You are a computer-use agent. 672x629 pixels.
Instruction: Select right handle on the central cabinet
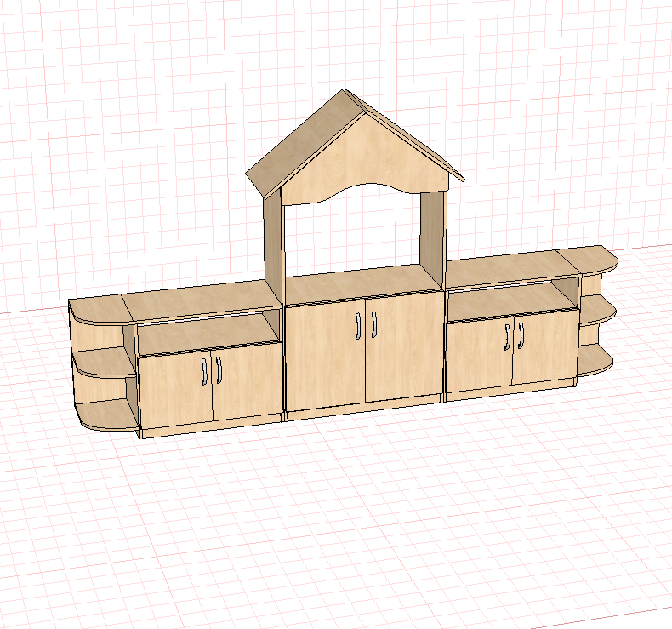click(x=373, y=324)
